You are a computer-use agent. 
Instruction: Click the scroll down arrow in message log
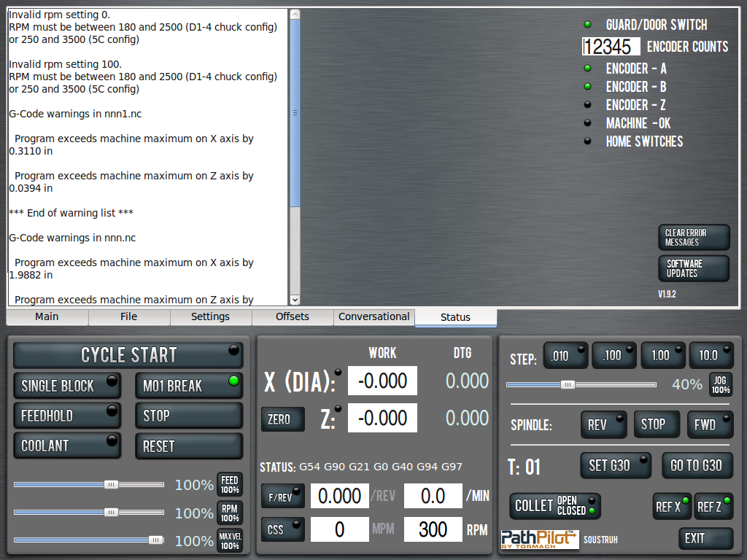click(x=295, y=300)
